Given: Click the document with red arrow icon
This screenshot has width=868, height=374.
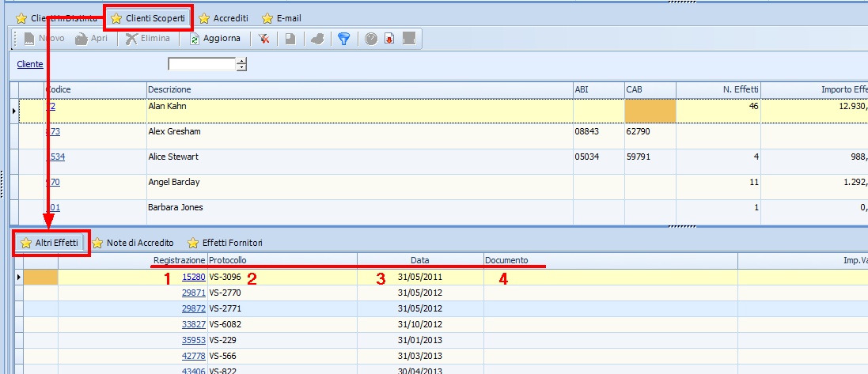Looking at the screenshot, I should click(x=389, y=38).
